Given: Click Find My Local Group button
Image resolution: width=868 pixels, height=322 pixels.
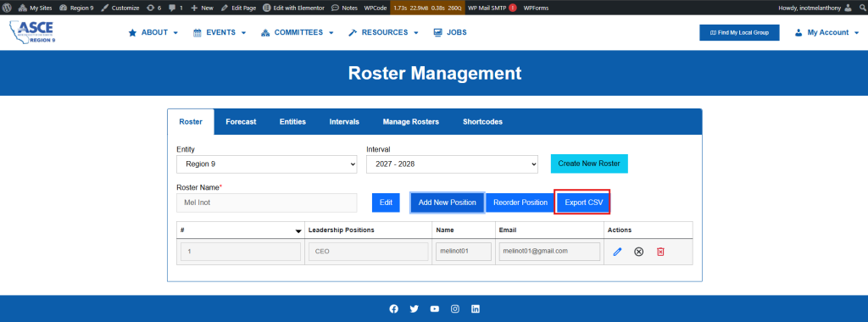Looking at the screenshot, I should tap(739, 33).
